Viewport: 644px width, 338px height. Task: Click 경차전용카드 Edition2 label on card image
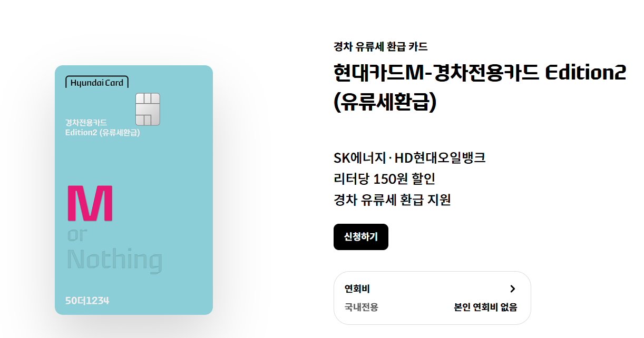pos(102,127)
